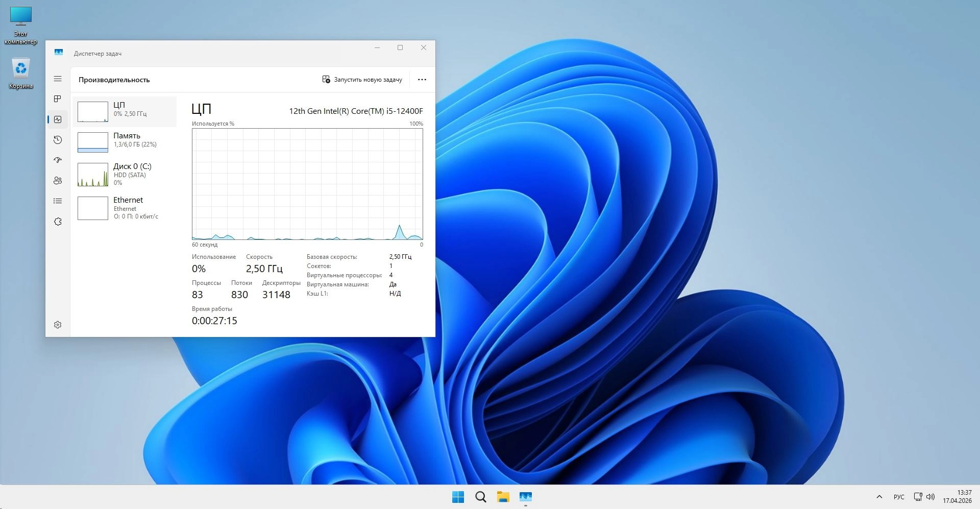The image size is (980, 509).
Task: Open the taskbar clock showing 13:37
Action: [957, 497]
